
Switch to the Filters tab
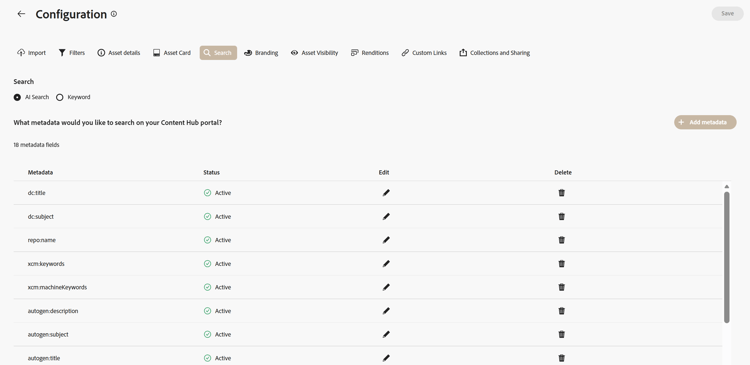coord(72,53)
